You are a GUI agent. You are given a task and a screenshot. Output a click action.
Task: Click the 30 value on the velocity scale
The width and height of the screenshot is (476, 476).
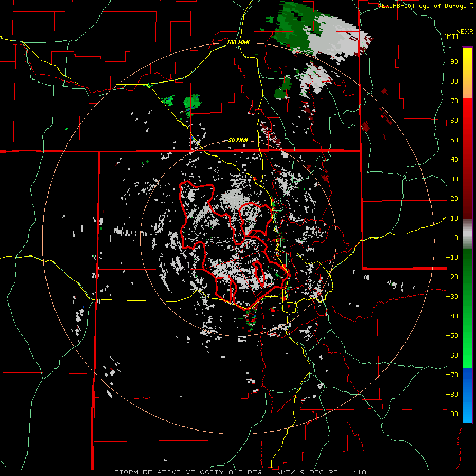coord(454,179)
